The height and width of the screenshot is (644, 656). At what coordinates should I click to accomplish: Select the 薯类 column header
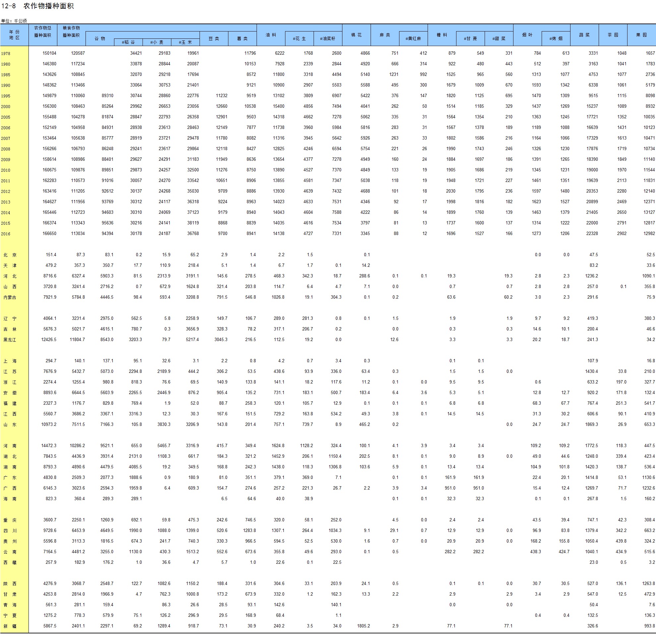242,38
